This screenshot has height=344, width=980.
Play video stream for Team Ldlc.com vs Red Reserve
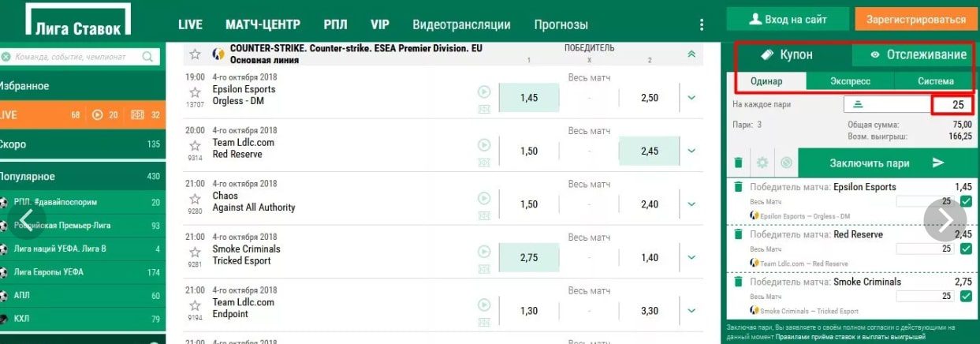[x=484, y=144]
